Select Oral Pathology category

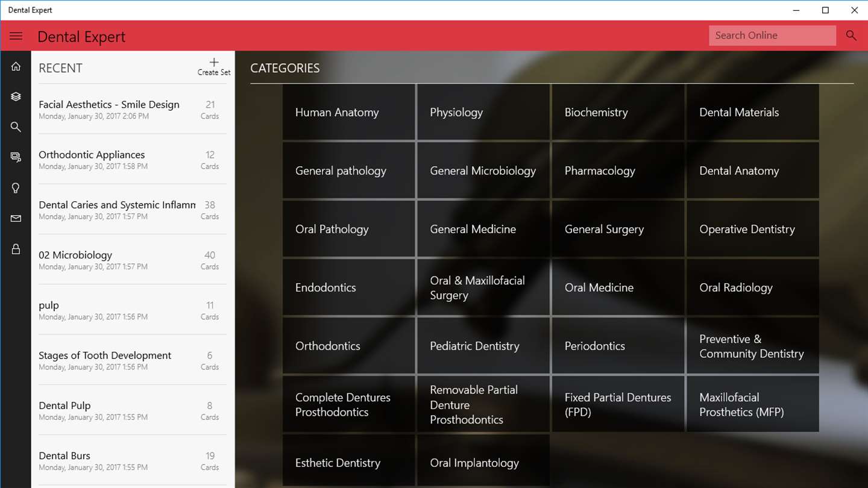coord(348,229)
